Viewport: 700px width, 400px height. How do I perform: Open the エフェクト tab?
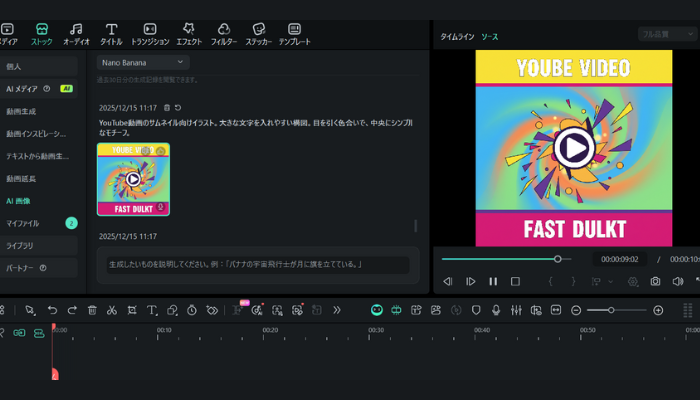click(x=189, y=34)
